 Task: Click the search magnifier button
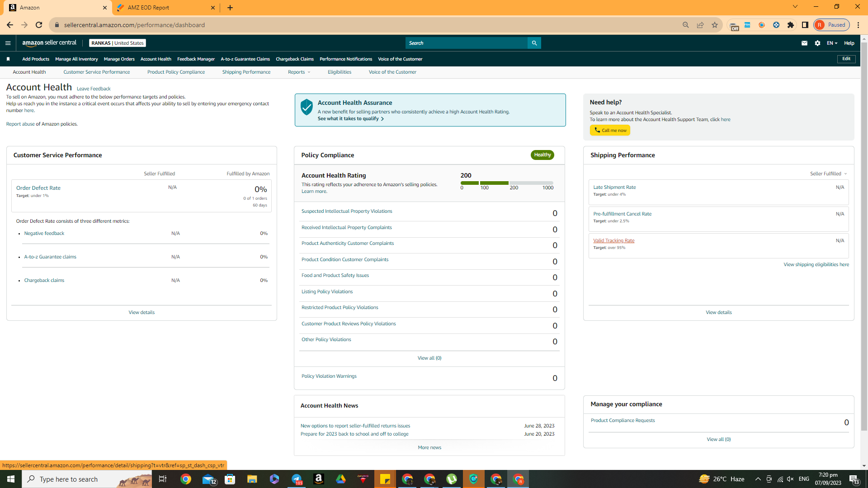point(534,43)
